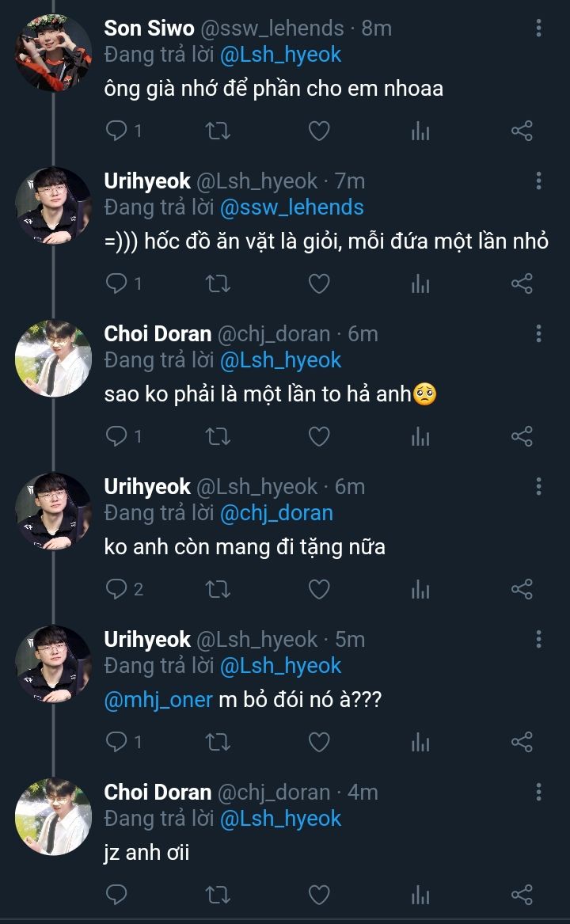Retweet Choi Doran's tweet with pleading emoji
This screenshot has width=570, height=924.
click(218, 436)
